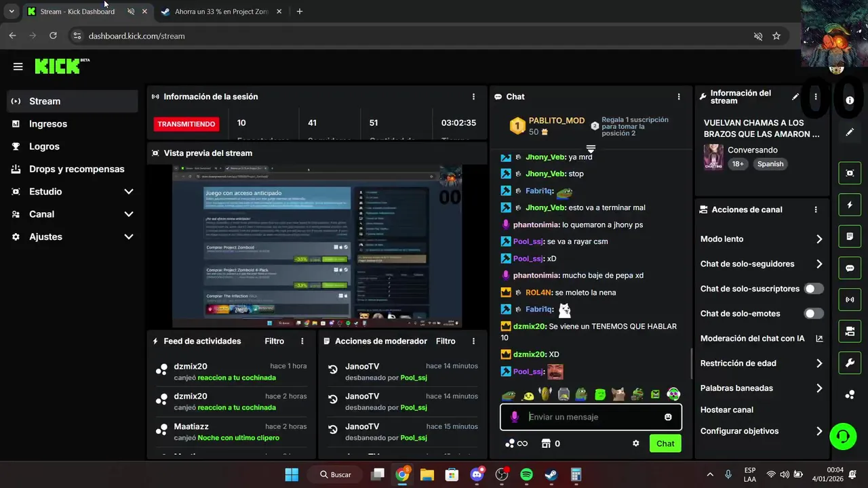The image size is (868, 488).
Task: Open Modo lento settings
Action: (762, 239)
